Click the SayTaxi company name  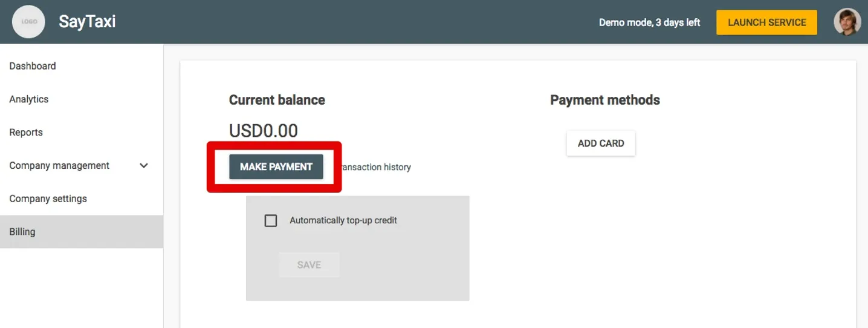pos(87,22)
